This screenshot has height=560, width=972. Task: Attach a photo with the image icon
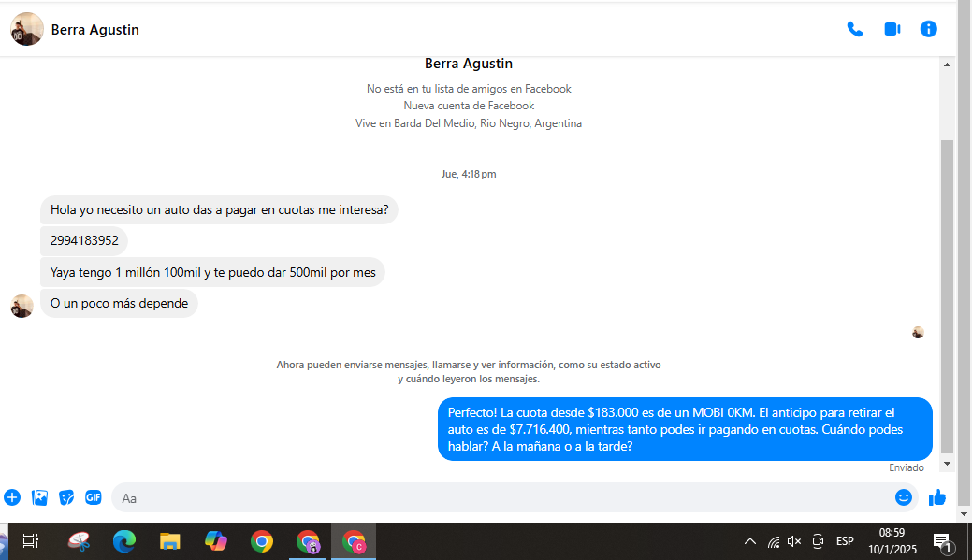coord(39,497)
